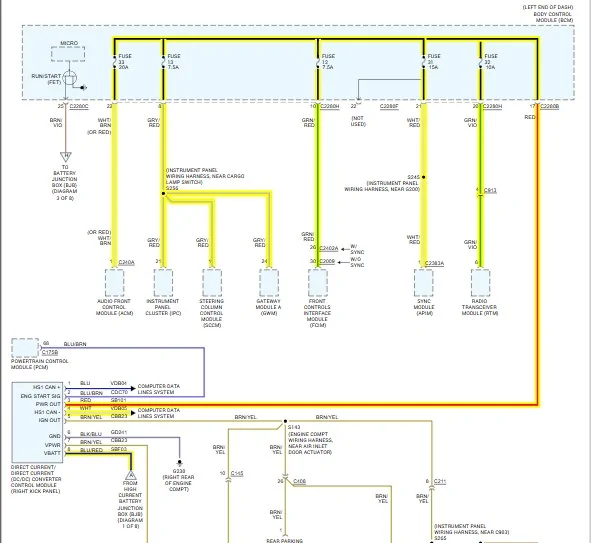Select the SYNC Module (APIM) box
This screenshot has width=592, height=543.
(x=424, y=282)
